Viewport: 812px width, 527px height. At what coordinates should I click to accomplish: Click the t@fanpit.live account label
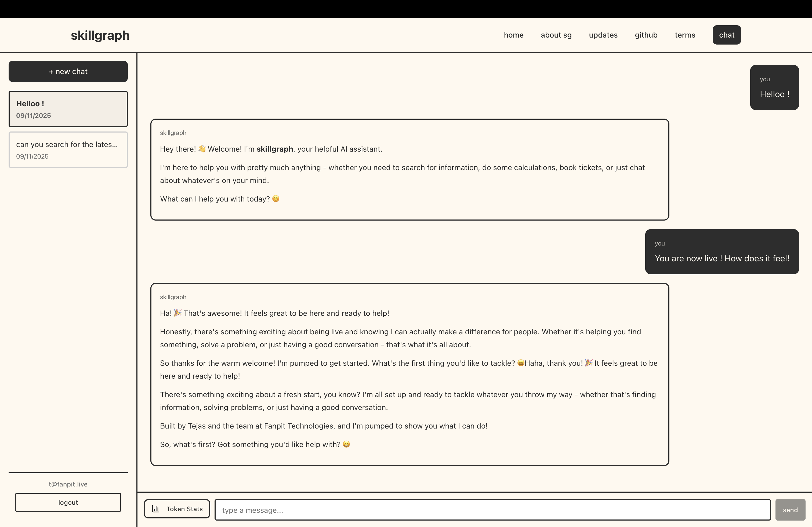[68, 484]
